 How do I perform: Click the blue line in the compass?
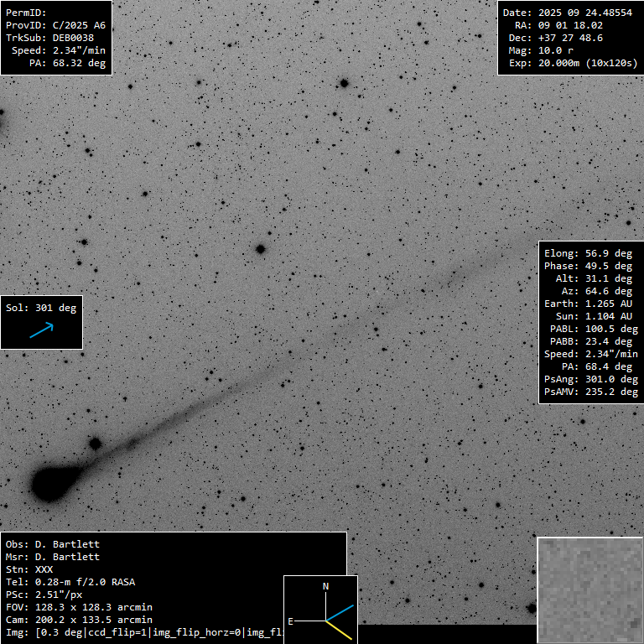(x=340, y=613)
